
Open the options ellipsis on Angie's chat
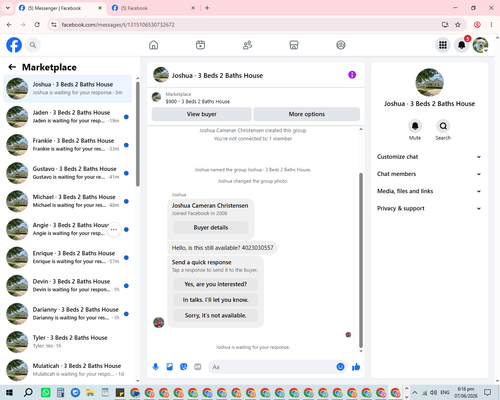pos(114,229)
